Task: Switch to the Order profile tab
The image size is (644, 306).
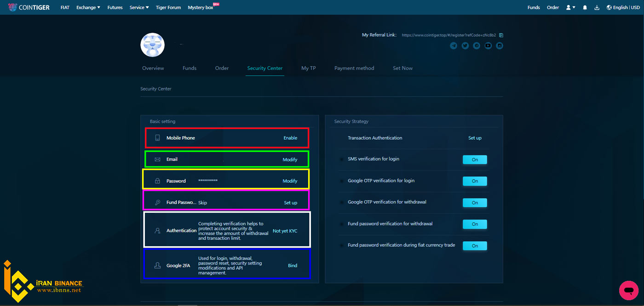Action: point(222,68)
